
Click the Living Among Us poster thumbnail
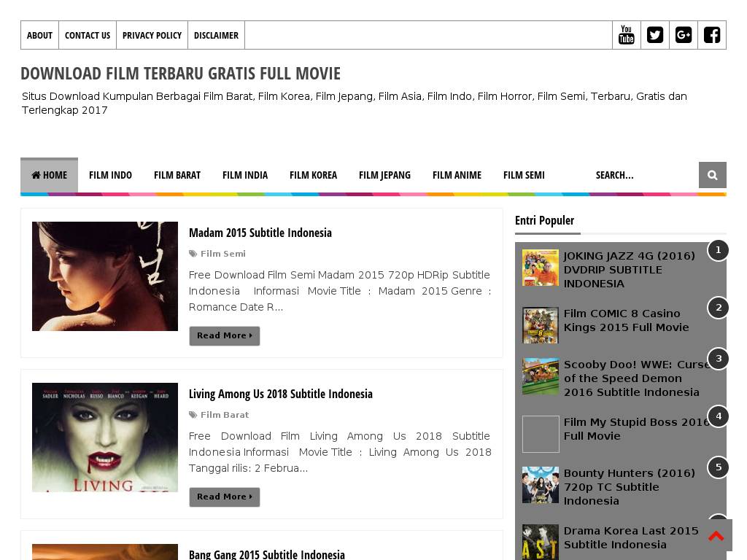(105, 437)
